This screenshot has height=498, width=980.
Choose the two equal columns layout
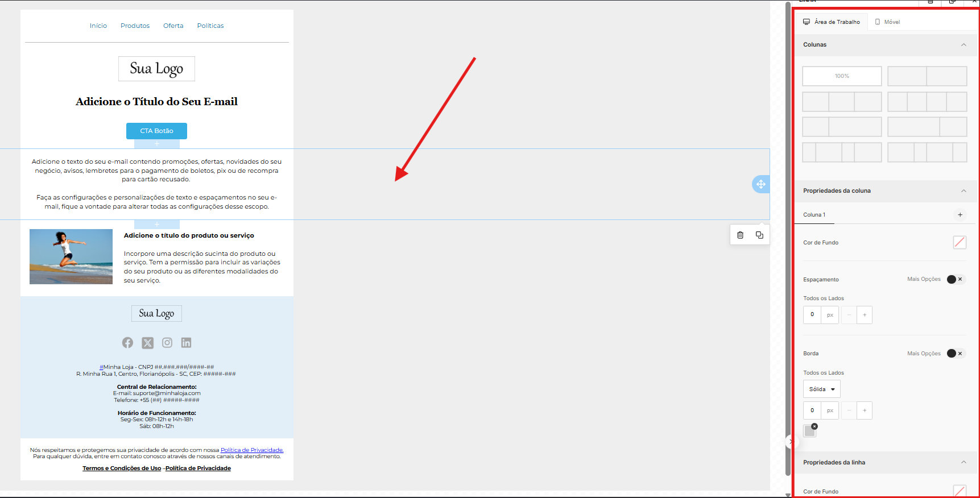pos(927,76)
